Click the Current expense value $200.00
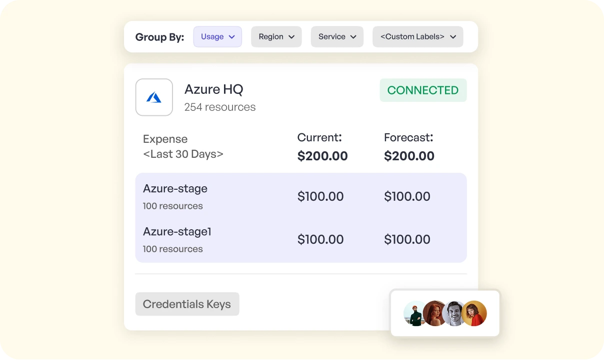 (322, 156)
